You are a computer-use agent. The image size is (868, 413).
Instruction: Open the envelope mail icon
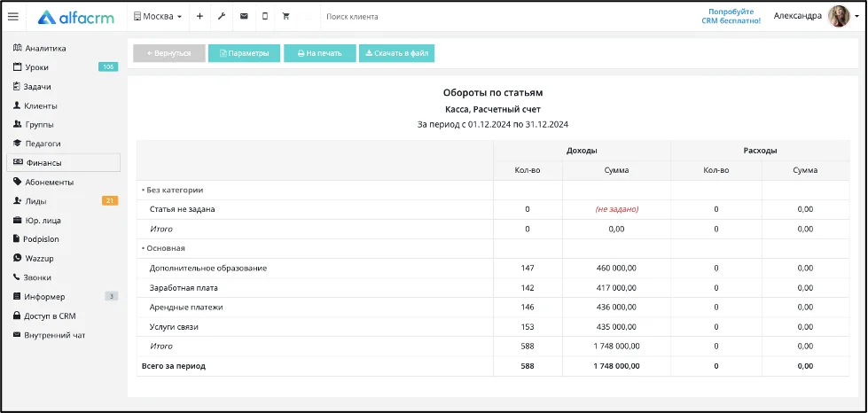(244, 17)
